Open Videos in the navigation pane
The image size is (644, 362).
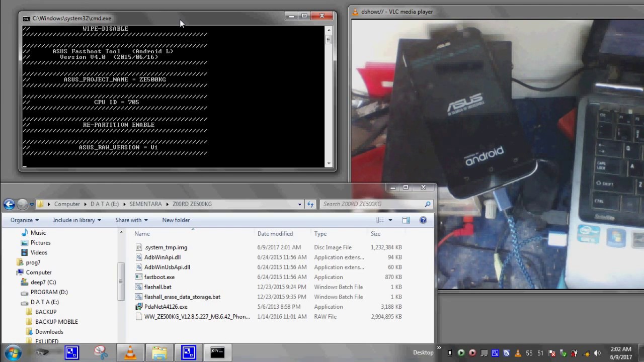pyautogui.click(x=39, y=253)
